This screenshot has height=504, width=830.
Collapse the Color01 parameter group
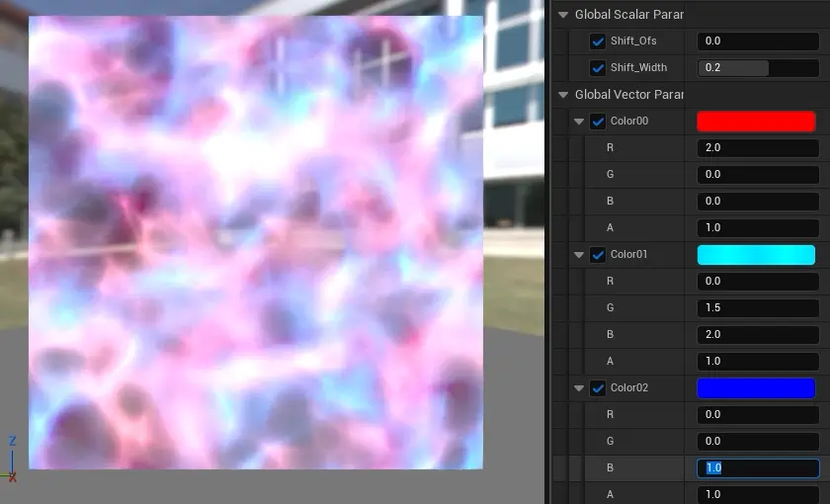(x=579, y=255)
